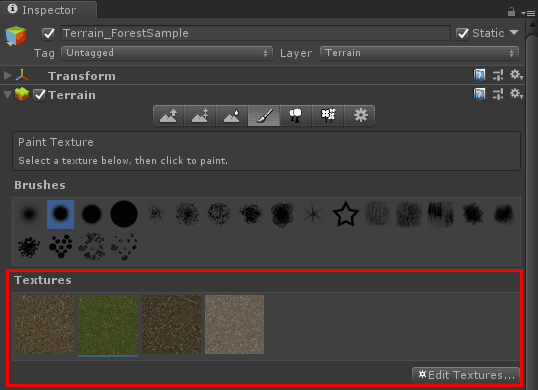Viewport: 538px width, 390px height.
Task: Choose the sparse scattered specks brush
Action: 124,246
